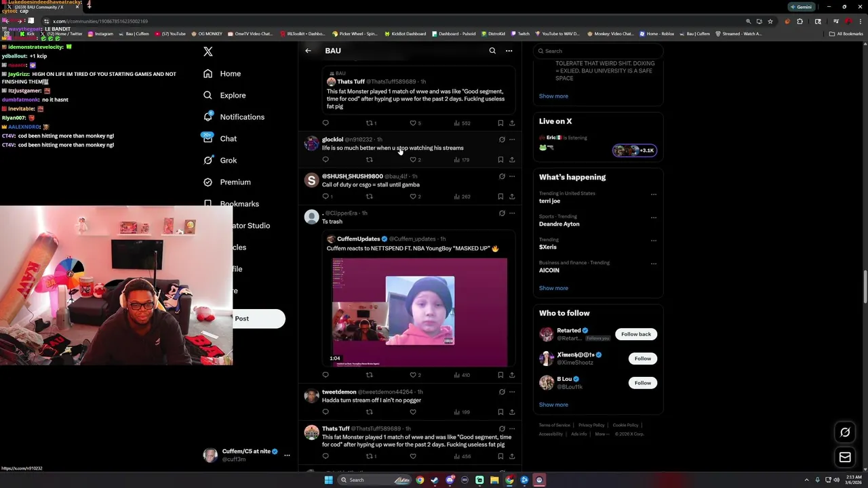This screenshot has width=868, height=488.
Task: Open the floating messages envelope button
Action: point(845,457)
